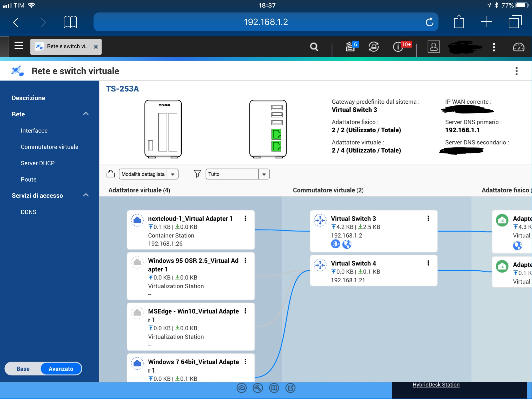Viewport: 532px width, 399px height.
Task: Open Commutatore virtuale in sidebar
Action: click(49, 147)
